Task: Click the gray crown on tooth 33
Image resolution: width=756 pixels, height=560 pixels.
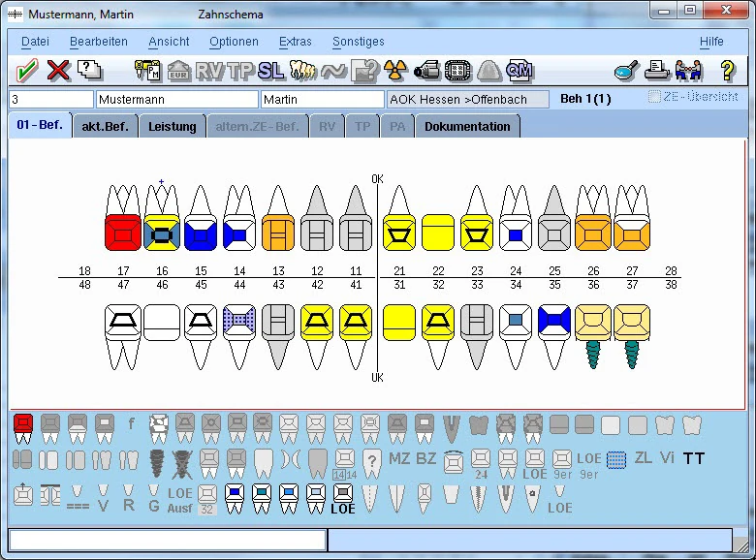Action: [x=477, y=323]
